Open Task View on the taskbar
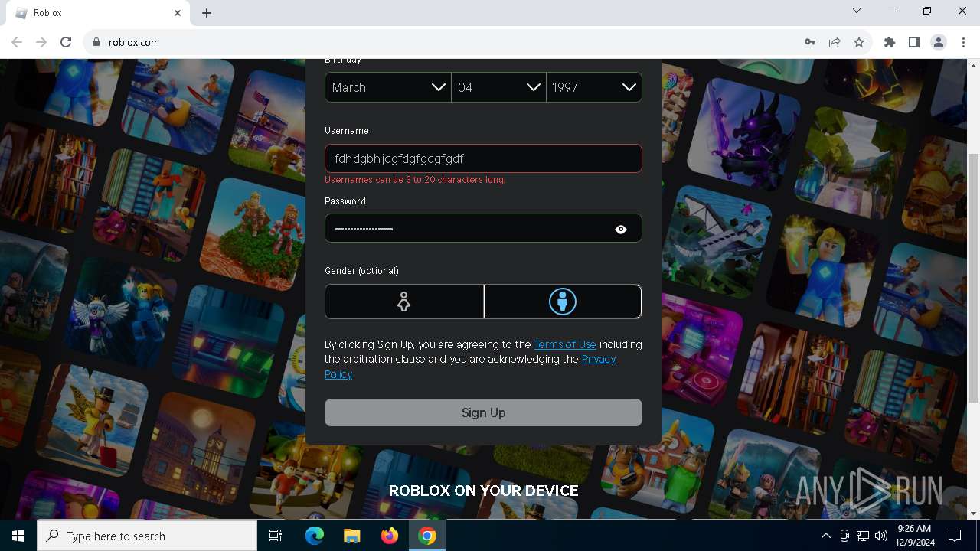Screen dimensions: 980x551 276,536
